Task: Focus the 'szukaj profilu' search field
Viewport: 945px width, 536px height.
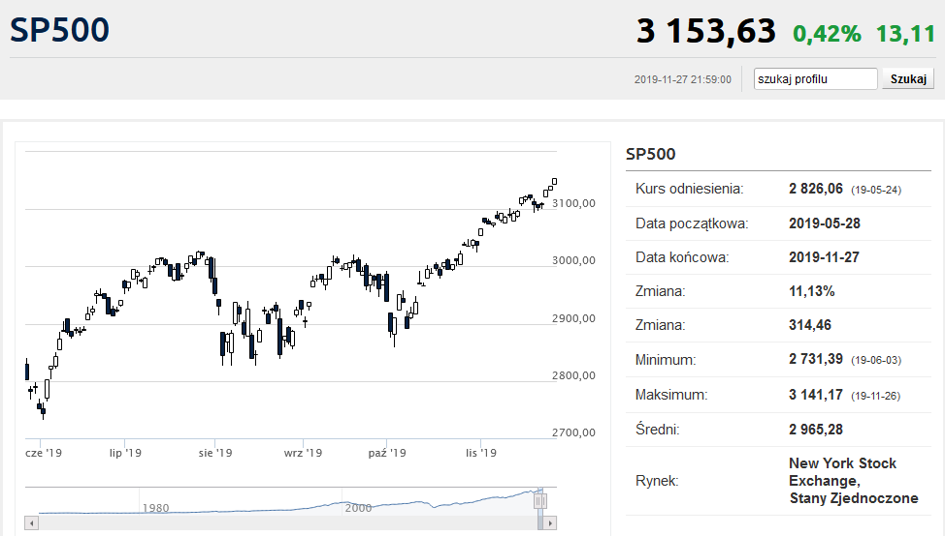Action: click(x=815, y=79)
